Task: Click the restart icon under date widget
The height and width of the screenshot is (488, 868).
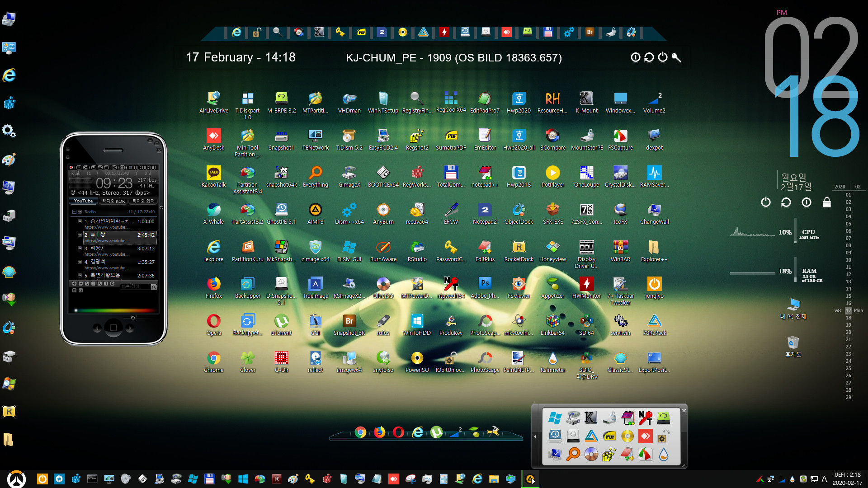Action: [x=786, y=202]
